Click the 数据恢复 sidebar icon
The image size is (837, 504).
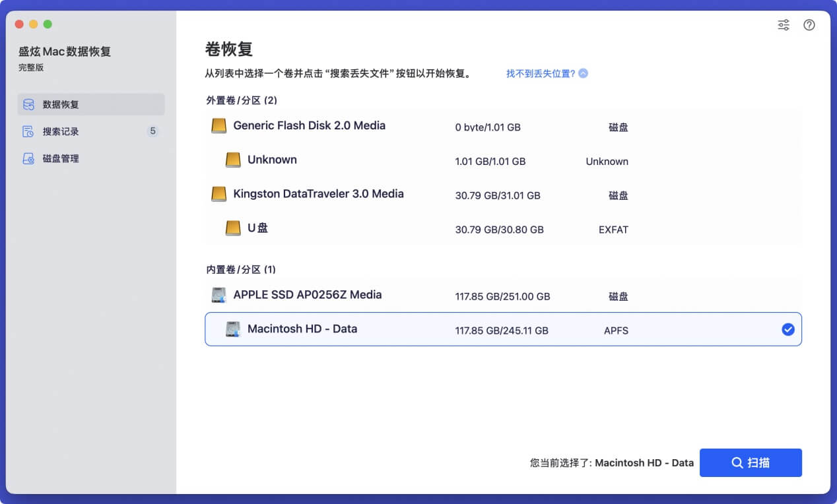(27, 104)
